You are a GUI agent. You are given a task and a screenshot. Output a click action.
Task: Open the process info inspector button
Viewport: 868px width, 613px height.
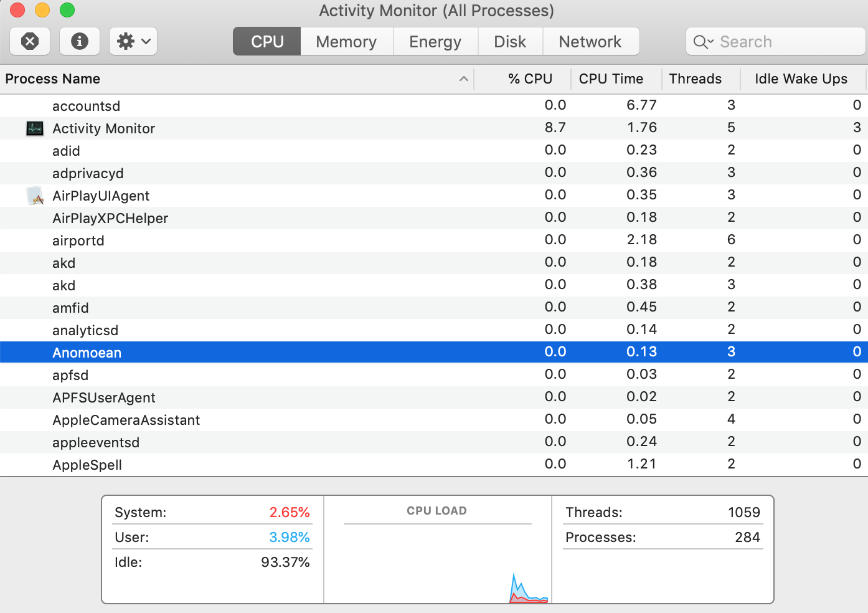pyautogui.click(x=79, y=41)
